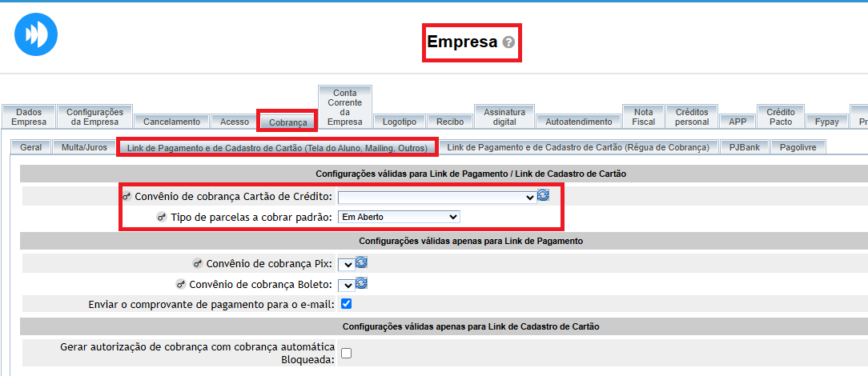Screen dimensions: 868x376
Task: Click refresh icon next to Boleto convênio
Action: pos(361,283)
